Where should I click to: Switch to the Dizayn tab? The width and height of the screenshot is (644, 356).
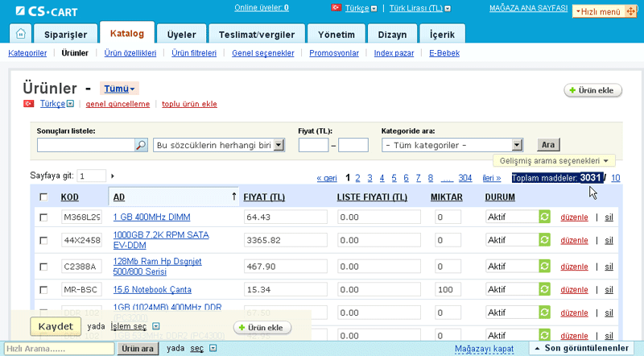(x=392, y=34)
